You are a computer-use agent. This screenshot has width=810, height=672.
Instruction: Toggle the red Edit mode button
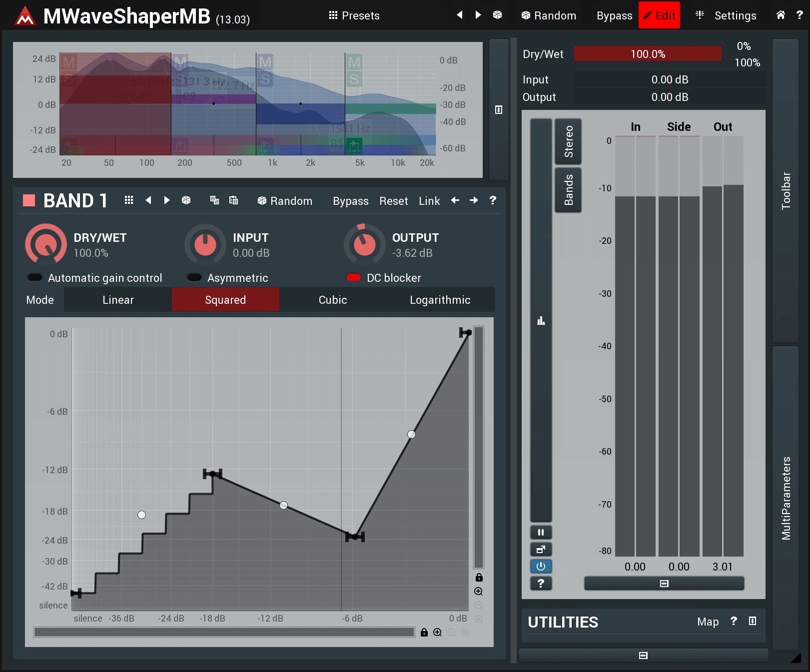coord(659,15)
